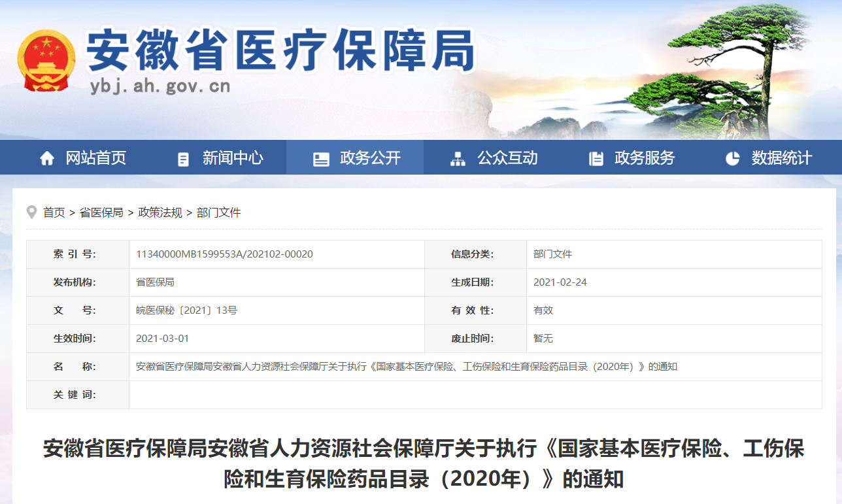This screenshot has width=842, height=504.
Task: Click the 政策法规 breadcrumb link
Action: coord(160,212)
